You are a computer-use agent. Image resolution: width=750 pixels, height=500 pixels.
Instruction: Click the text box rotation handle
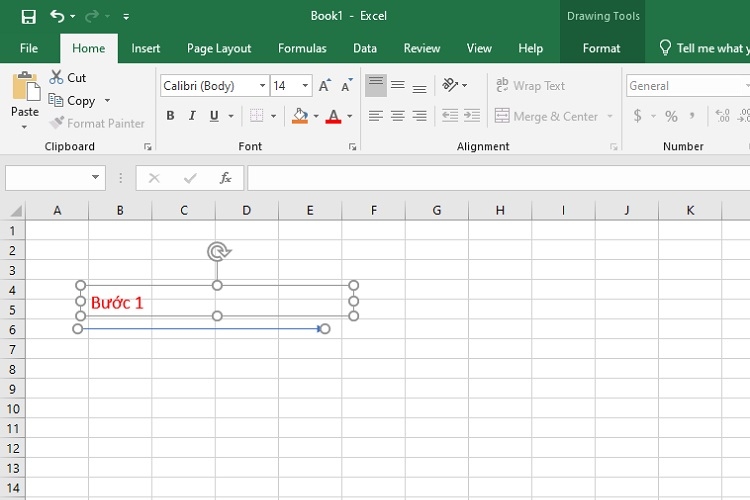[x=219, y=251]
